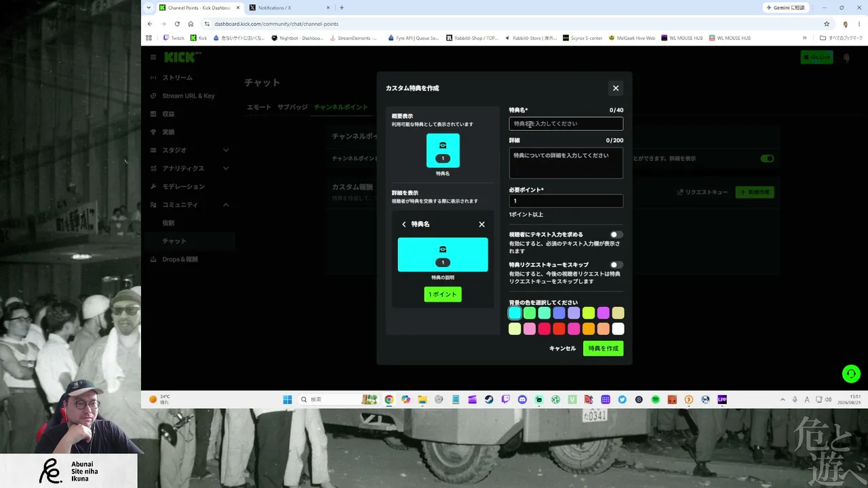
Task: Select the white color swatch
Action: click(x=618, y=329)
